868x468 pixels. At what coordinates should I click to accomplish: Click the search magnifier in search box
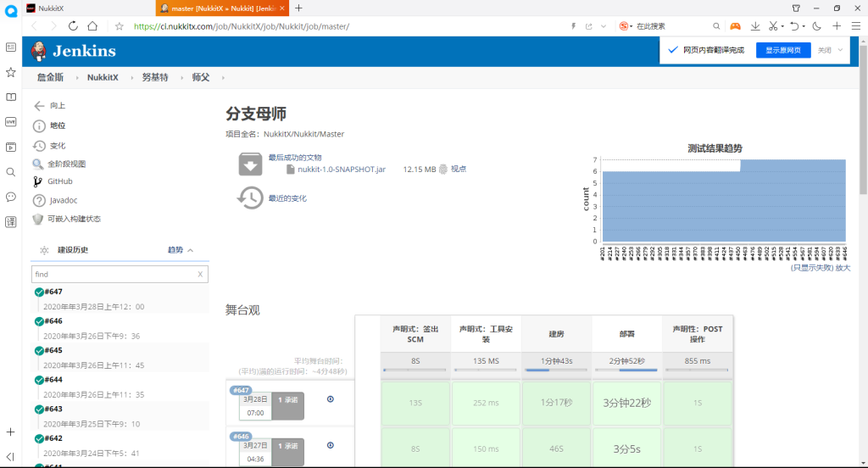tap(716, 26)
